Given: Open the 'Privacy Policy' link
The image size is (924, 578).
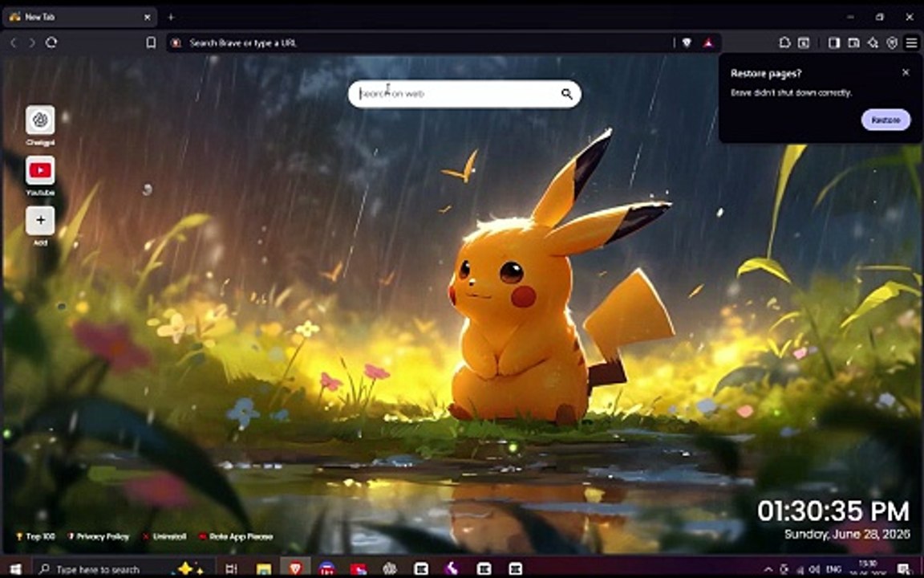Looking at the screenshot, I should 99,536.
